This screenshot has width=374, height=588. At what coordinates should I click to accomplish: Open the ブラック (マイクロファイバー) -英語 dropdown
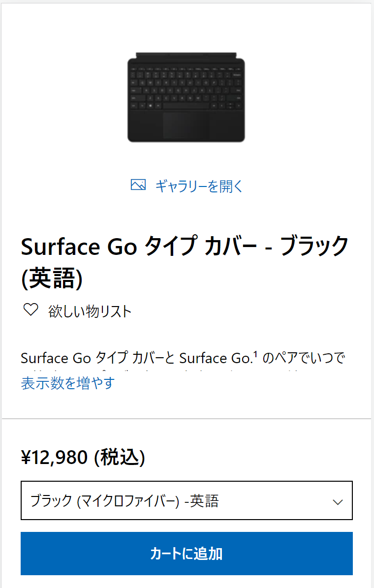tap(187, 500)
